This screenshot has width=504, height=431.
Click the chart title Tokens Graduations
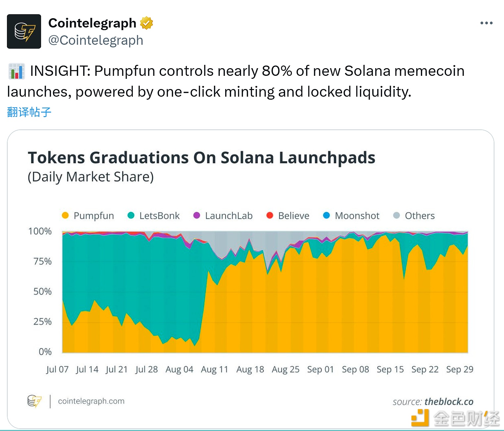coord(201,158)
